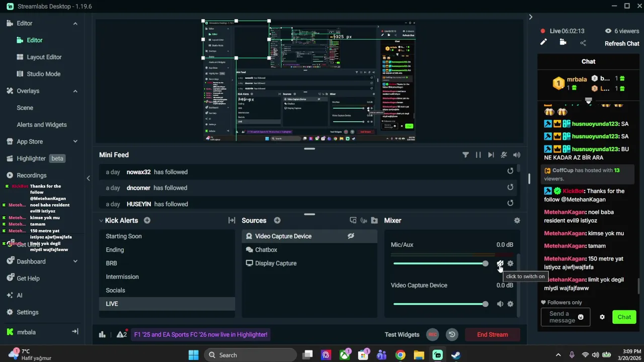Click the Mini Feed volume speaker icon
The image size is (644, 362).
coord(517,155)
